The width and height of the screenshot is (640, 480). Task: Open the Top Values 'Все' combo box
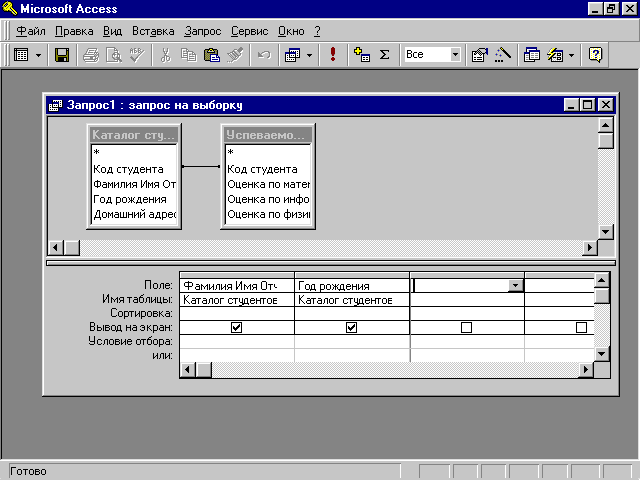432,54
